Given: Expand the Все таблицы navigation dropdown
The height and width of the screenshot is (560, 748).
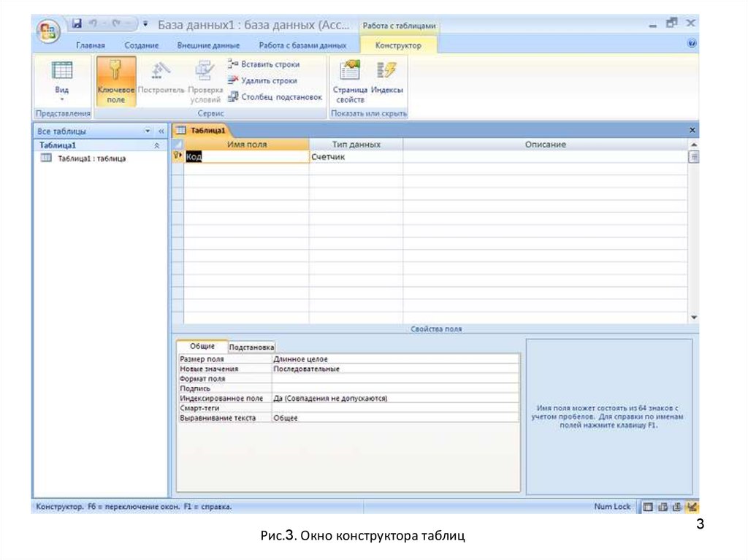Looking at the screenshot, I should (148, 131).
